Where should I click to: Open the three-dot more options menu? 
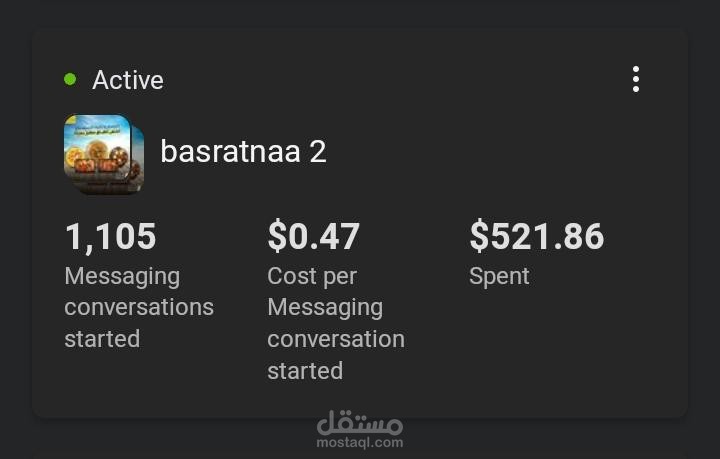coord(635,80)
